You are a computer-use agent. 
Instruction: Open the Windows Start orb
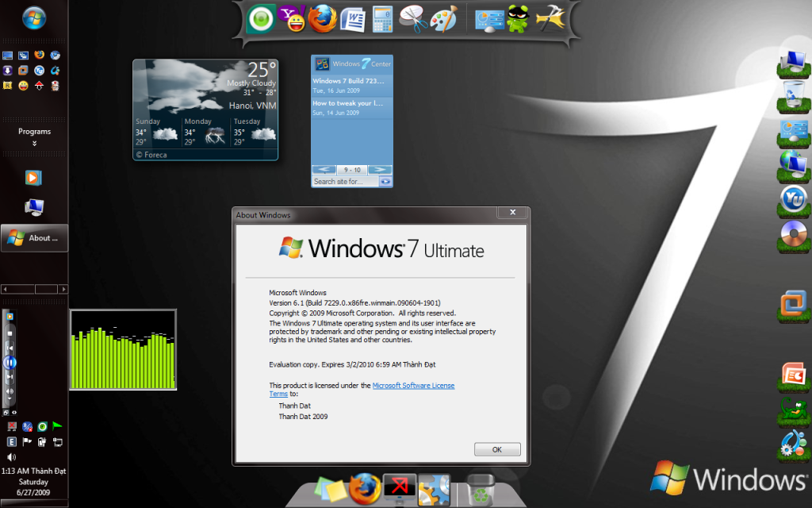click(33, 17)
